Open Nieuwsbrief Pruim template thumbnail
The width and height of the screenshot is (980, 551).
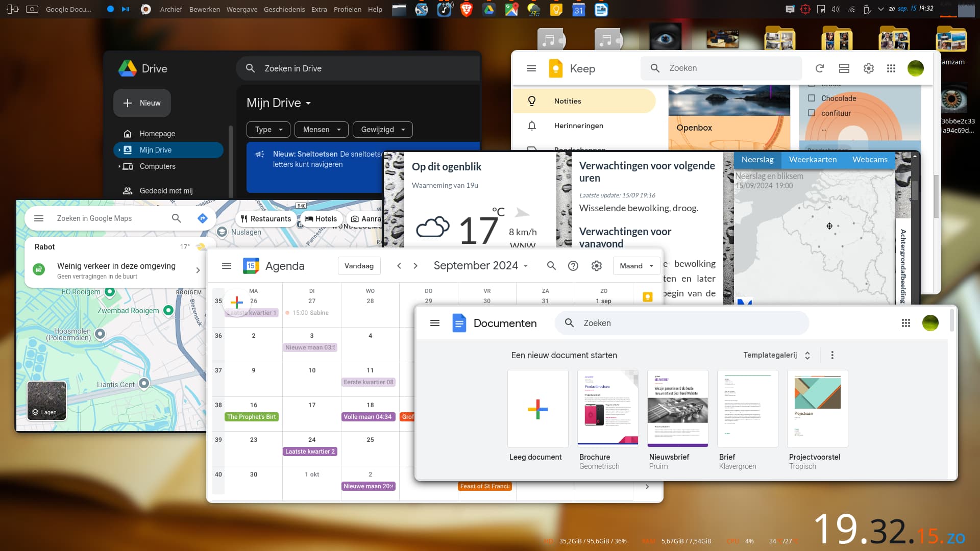tap(677, 409)
